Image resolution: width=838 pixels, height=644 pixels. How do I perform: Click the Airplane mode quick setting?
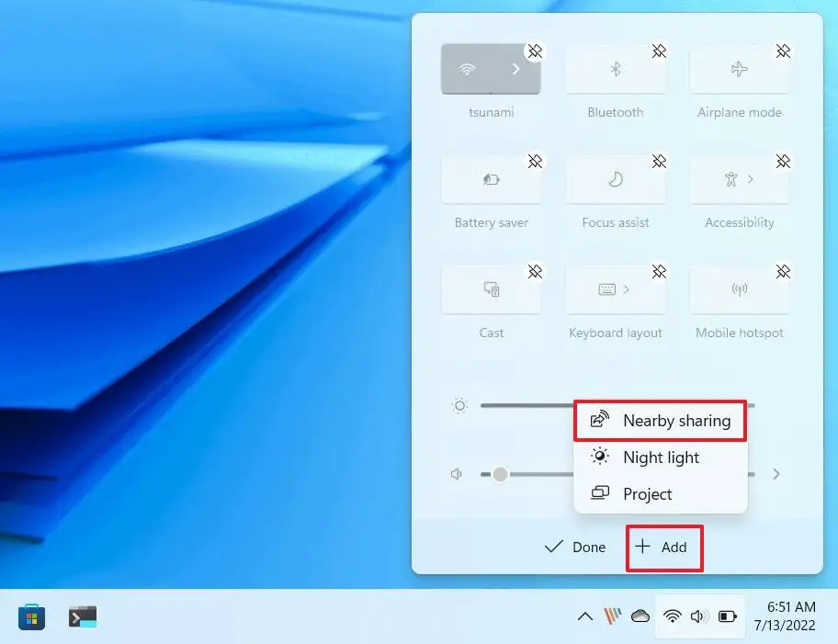(x=739, y=68)
